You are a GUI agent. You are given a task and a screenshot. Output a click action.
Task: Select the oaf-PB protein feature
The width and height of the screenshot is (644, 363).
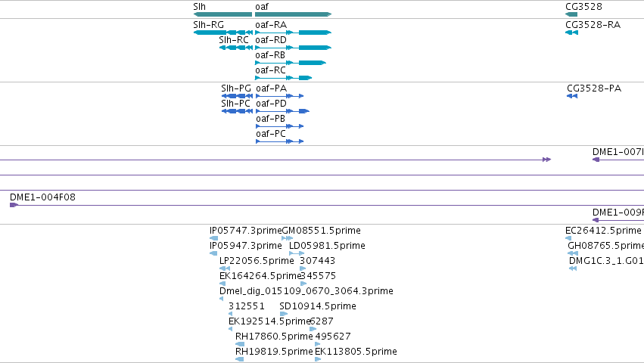coord(280,126)
